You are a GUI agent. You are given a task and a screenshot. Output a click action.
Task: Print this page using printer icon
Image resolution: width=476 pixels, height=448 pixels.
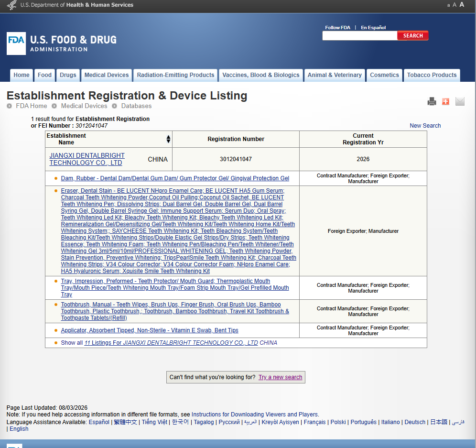[432, 101]
